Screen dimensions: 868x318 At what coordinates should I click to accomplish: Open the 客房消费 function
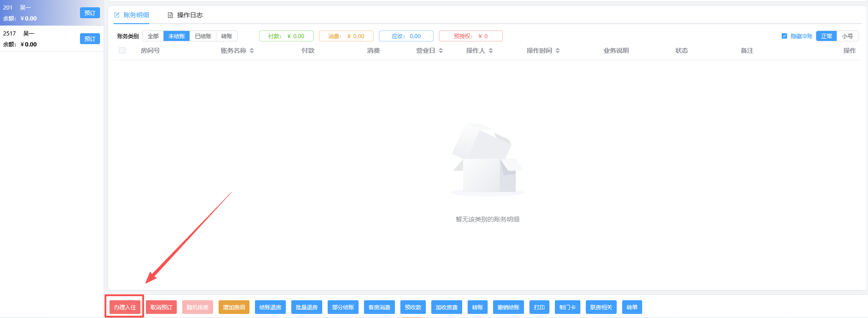click(x=379, y=307)
